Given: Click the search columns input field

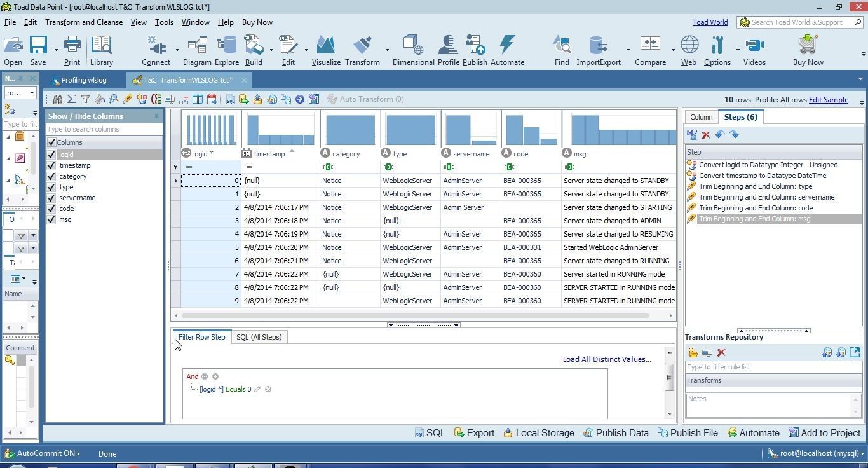Looking at the screenshot, I should point(104,129).
